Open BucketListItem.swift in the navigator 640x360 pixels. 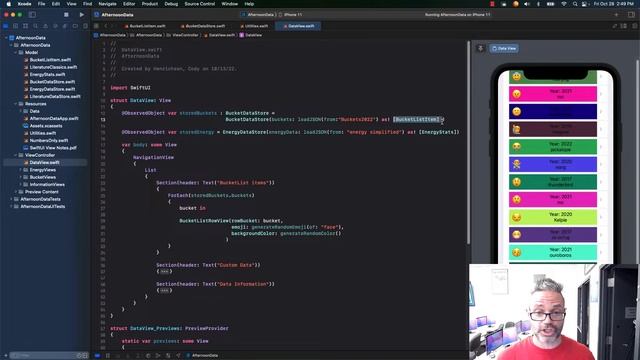(x=50, y=60)
